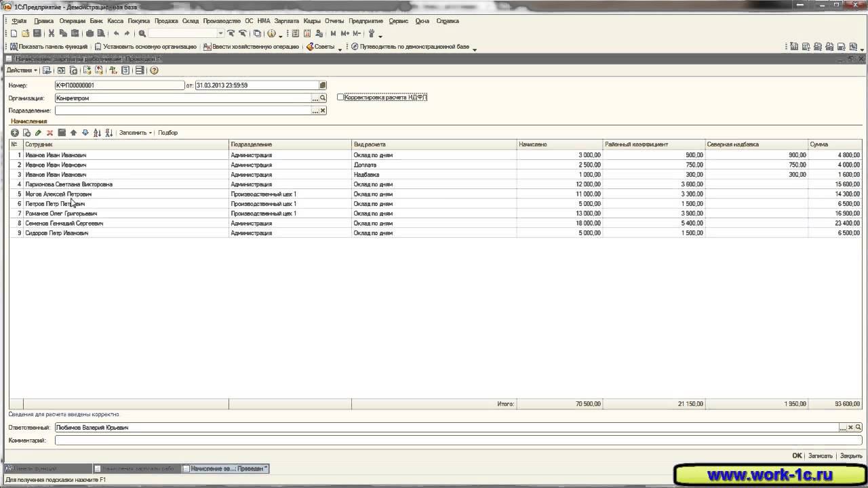Open the Операции menu
This screenshot has height=488, width=868.
tap(72, 21)
